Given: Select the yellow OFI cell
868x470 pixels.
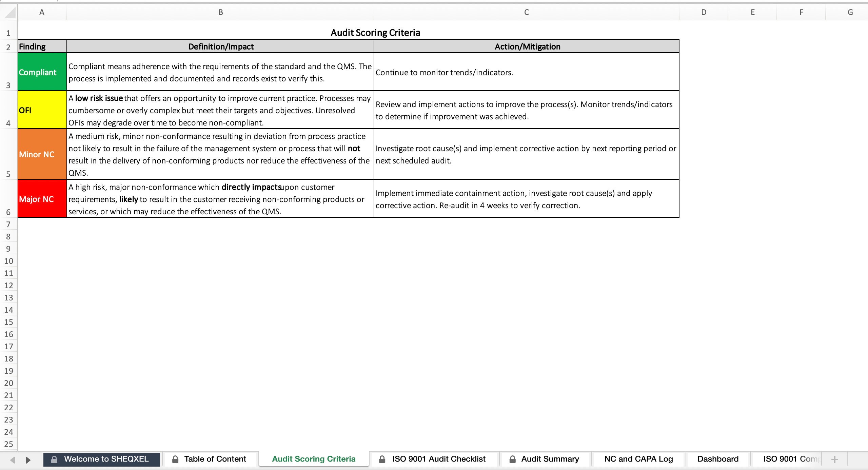Looking at the screenshot, I should tap(42, 110).
